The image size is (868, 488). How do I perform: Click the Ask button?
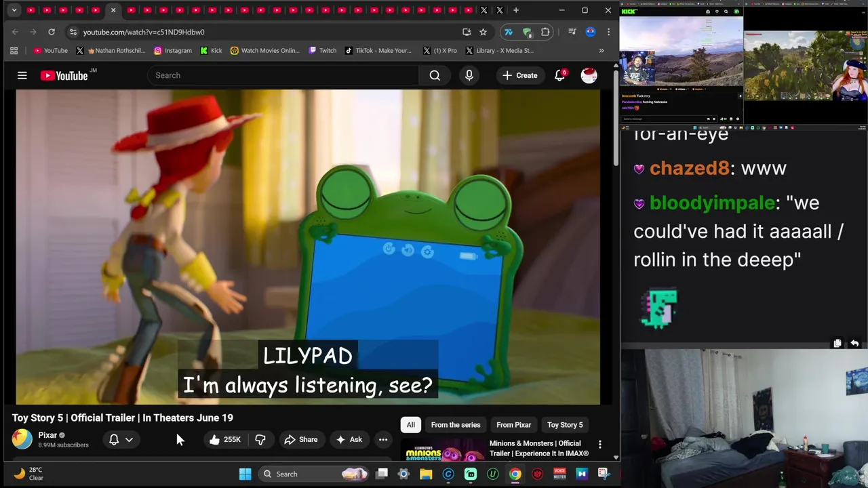tap(349, 439)
